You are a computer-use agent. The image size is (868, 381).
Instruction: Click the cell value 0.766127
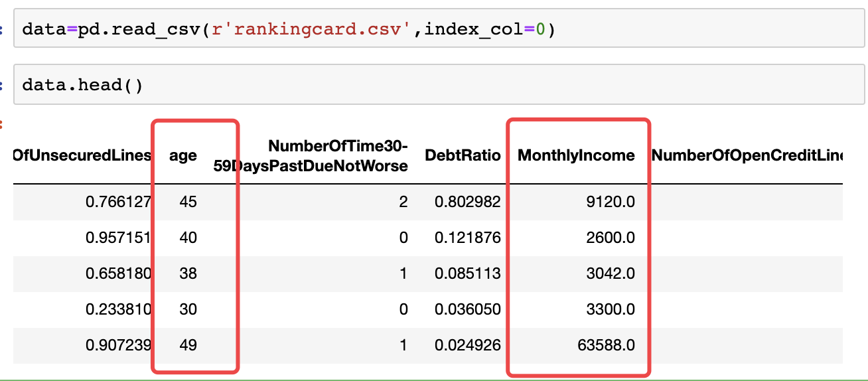click(x=119, y=201)
